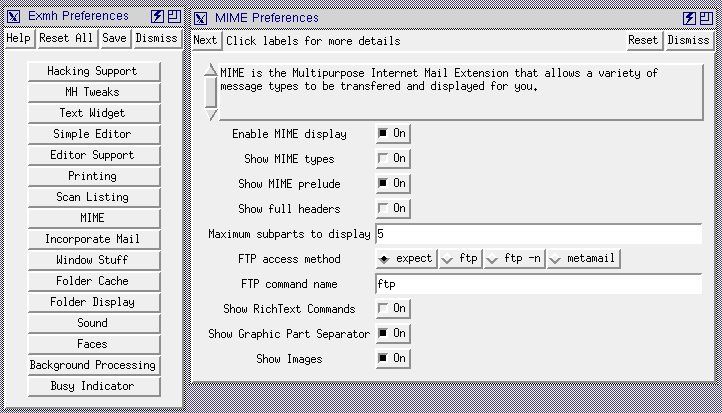The height and width of the screenshot is (413, 722).
Task: Open the Folder Cache preferences section
Action: click(92, 282)
